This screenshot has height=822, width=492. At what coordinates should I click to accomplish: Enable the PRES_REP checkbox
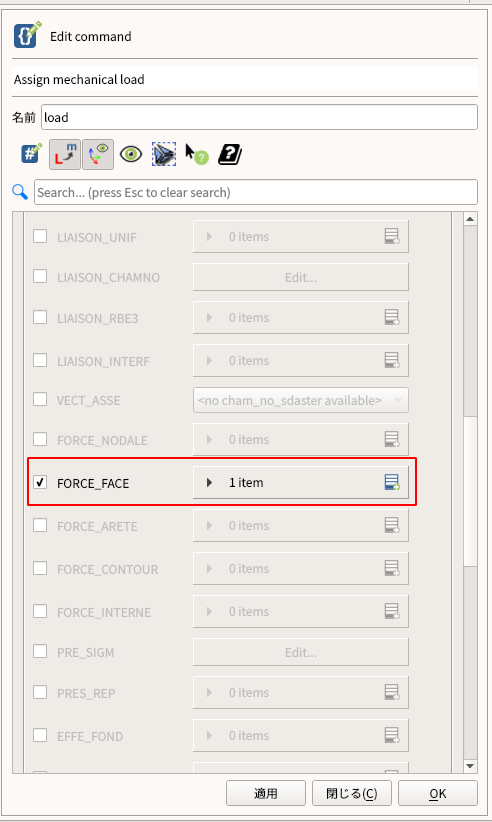tap(40, 692)
